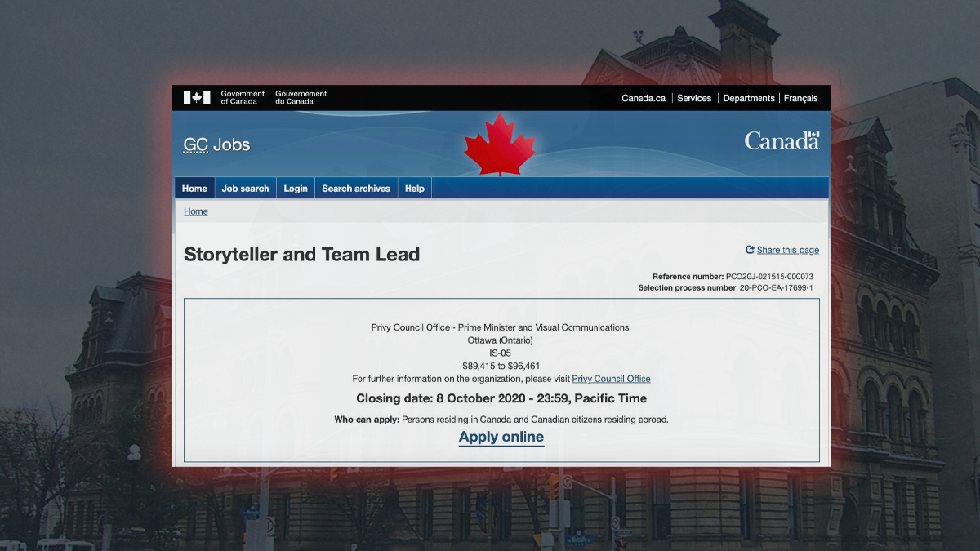
Task: Click the Prime Minister and Visual Communications text
Action: tap(545, 327)
